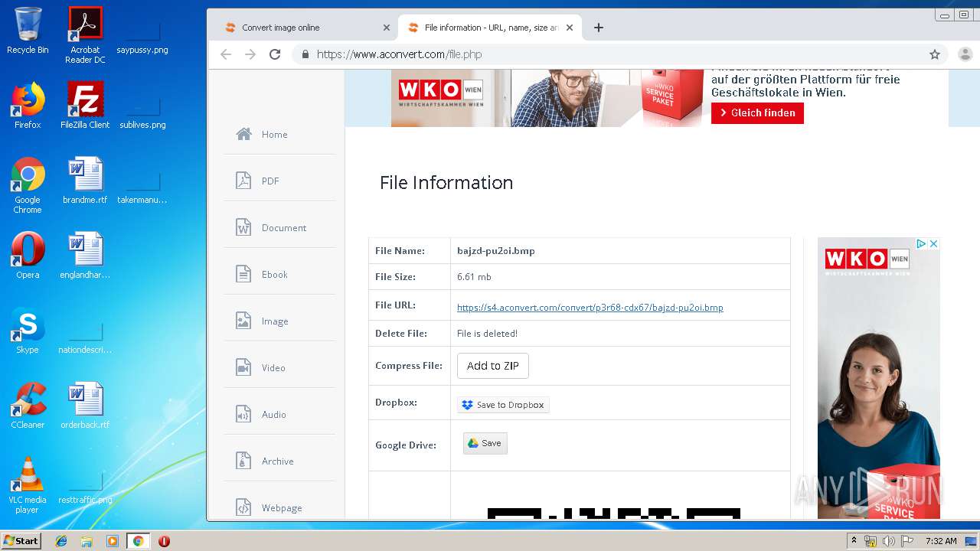Click file name bajzd-pu2oi.bmp text
The height and width of the screenshot is (551, 980).
point(496,250)
